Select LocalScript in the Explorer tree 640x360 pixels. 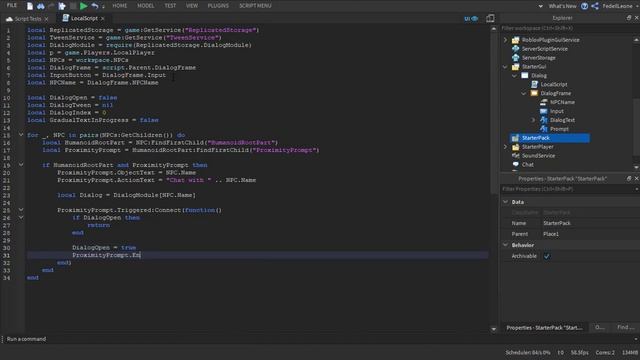[553, 84]
